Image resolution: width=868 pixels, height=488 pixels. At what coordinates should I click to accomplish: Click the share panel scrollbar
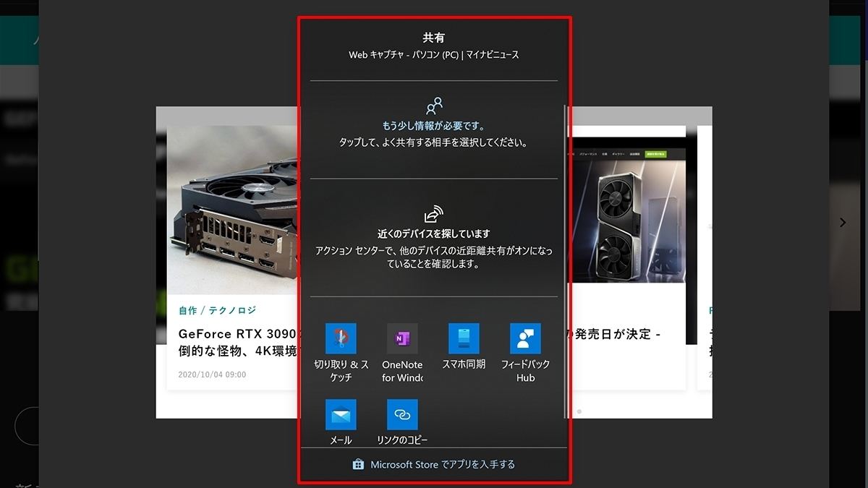[565, 261]
